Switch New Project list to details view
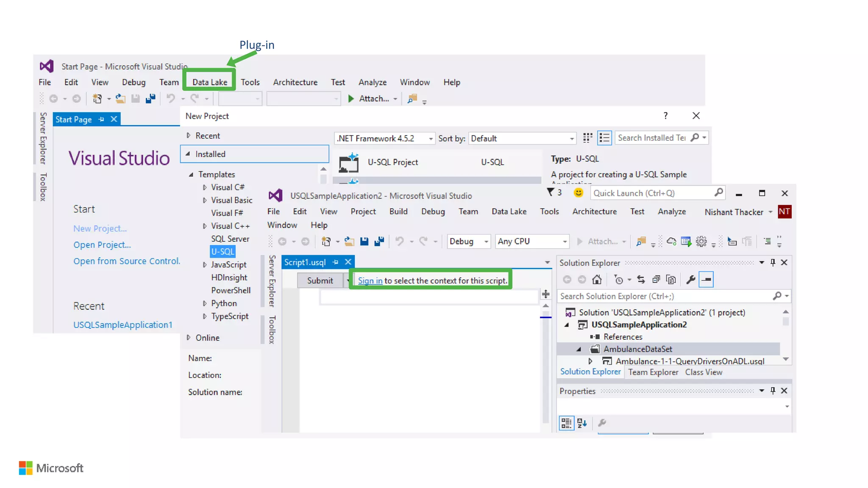The width and height of the screenshot is (868, 488). (604, 138)
